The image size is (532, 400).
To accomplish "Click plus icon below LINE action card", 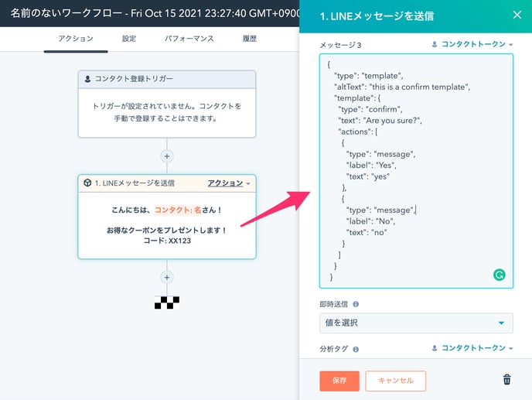I will tap(166, 277).
